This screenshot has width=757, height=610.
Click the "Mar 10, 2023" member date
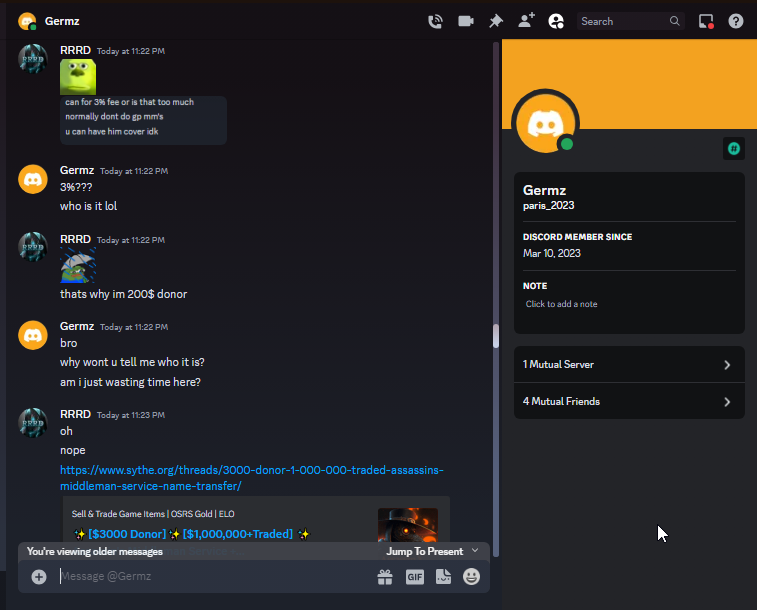click(551, 253)
